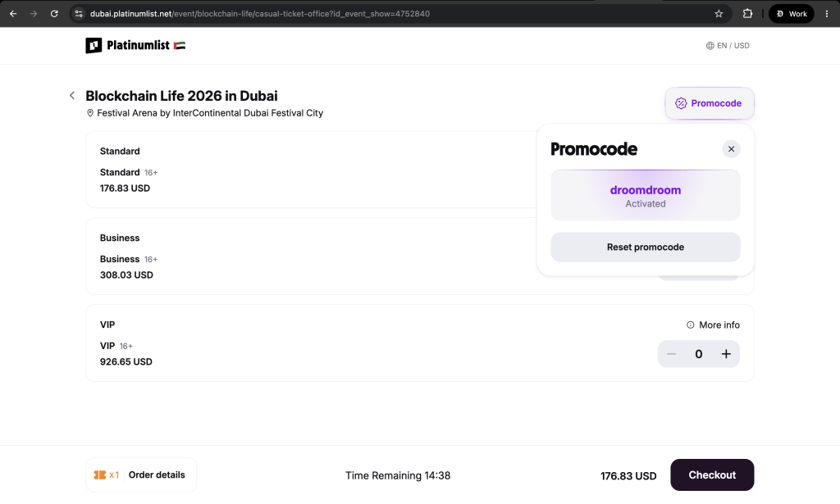Screen dimensions: 840x504
Task: Click the VIP quantity value 0
Action: [699, 354]
